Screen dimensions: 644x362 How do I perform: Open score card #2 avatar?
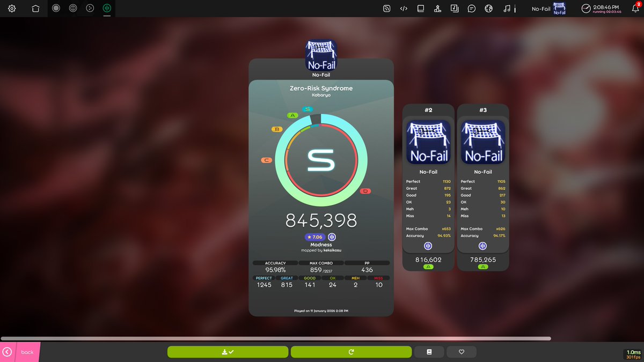click(428, 142)
